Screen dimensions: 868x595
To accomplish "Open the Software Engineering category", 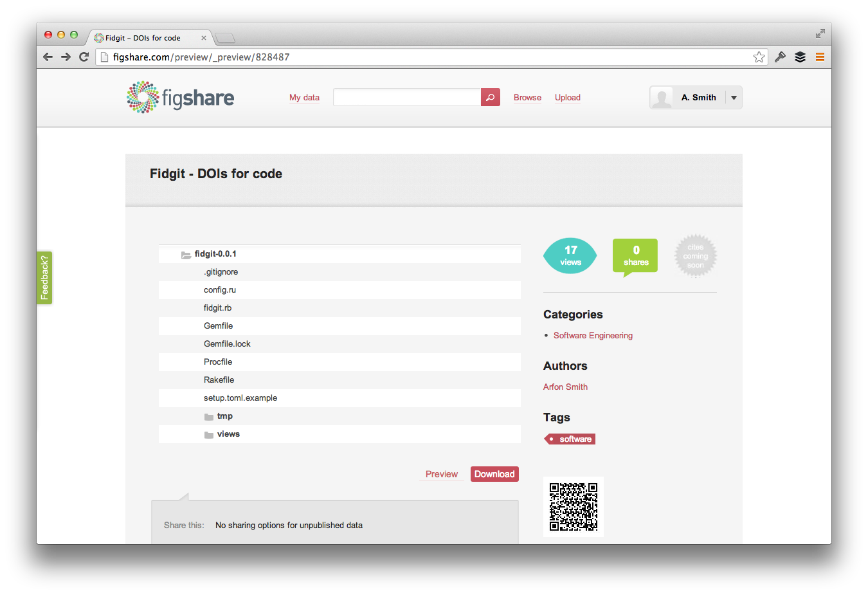I will (593, 335).
